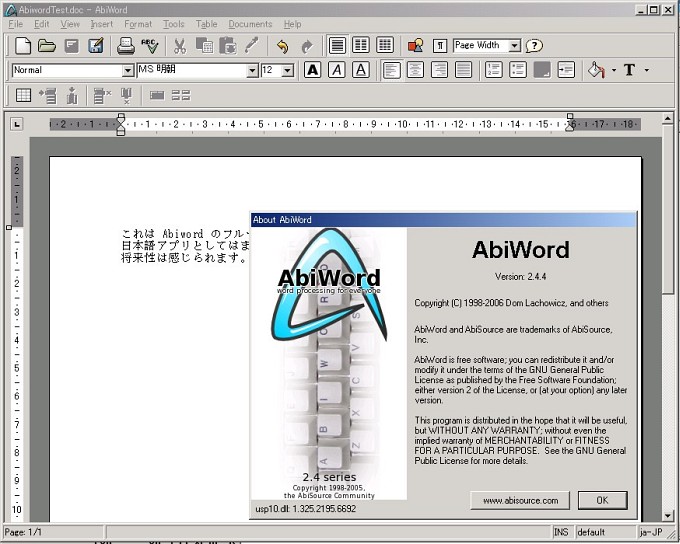Cut the selection with the scissors icon

point(180,45)
